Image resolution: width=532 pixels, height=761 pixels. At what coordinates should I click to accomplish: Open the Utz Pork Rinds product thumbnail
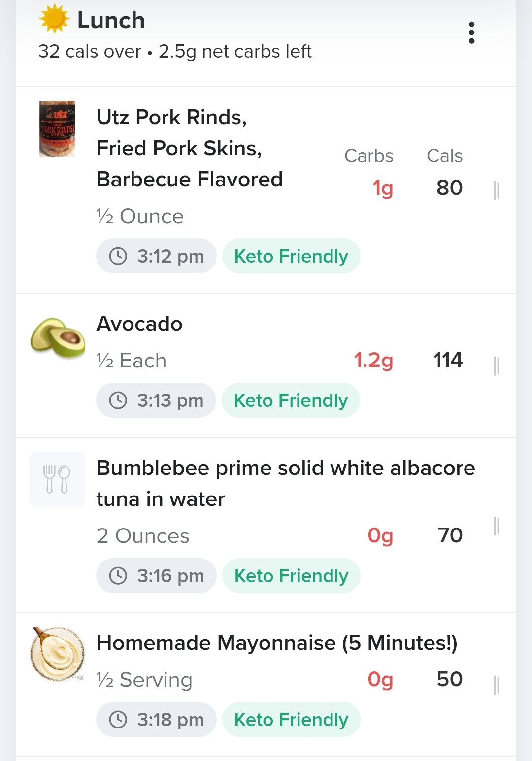pyautogui.click(x=58, y=129)
